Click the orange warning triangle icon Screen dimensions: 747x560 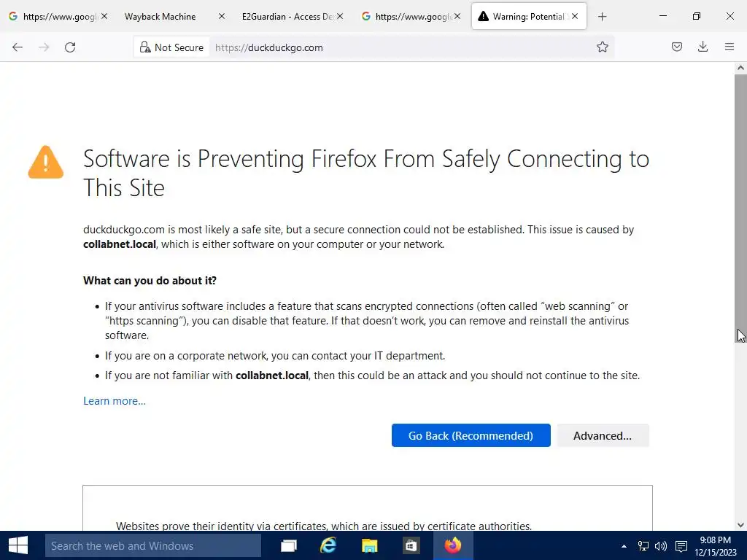[x=46, y=163]
